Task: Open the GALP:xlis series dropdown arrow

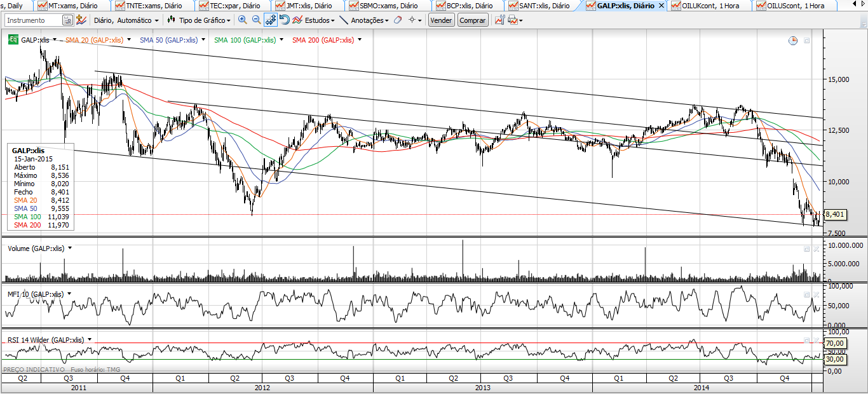Action: point(55,40)
